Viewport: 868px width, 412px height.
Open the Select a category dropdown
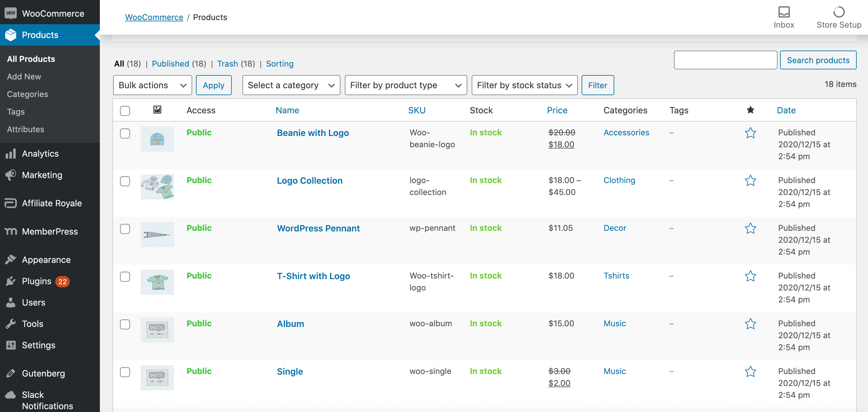point(290,85)
